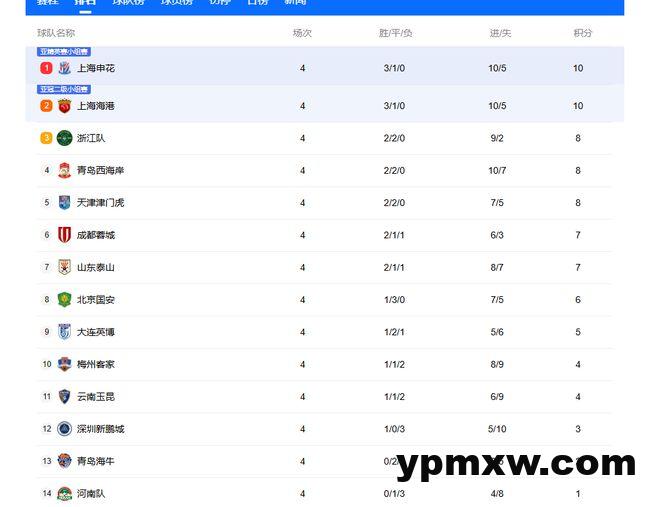Open the 上海申花 team name
Screen dimensions: 660x507
[96, 68]
